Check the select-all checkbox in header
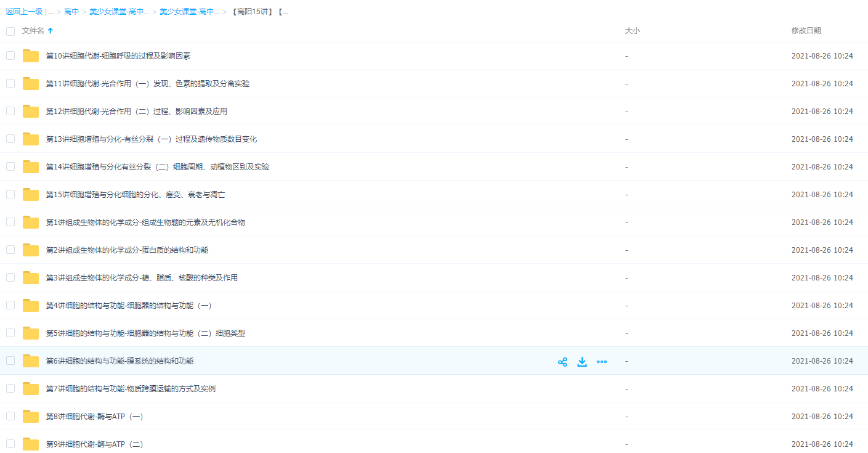 (x=10, y=31)
